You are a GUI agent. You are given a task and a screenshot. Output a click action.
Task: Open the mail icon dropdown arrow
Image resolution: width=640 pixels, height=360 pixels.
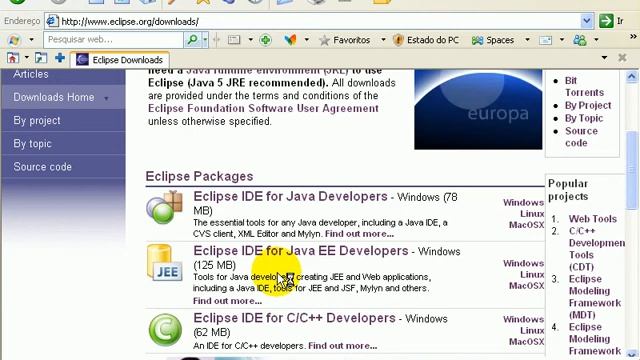[562, 40]
